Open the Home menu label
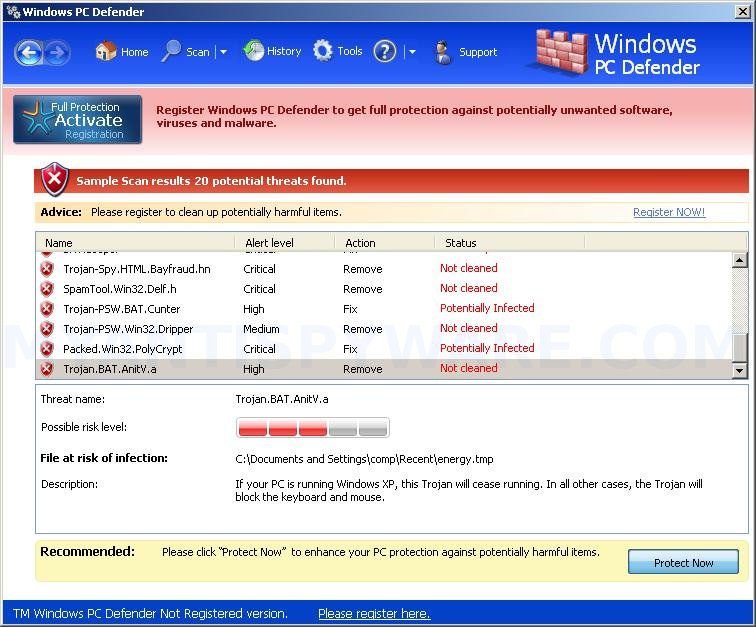Screen dimensions: 756x627 coord(135,52)
